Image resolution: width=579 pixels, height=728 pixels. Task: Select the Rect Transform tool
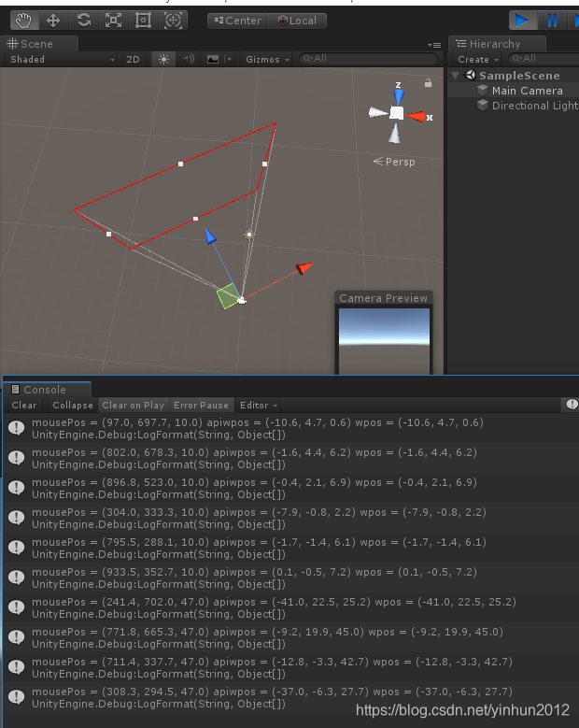click(143, 21)
